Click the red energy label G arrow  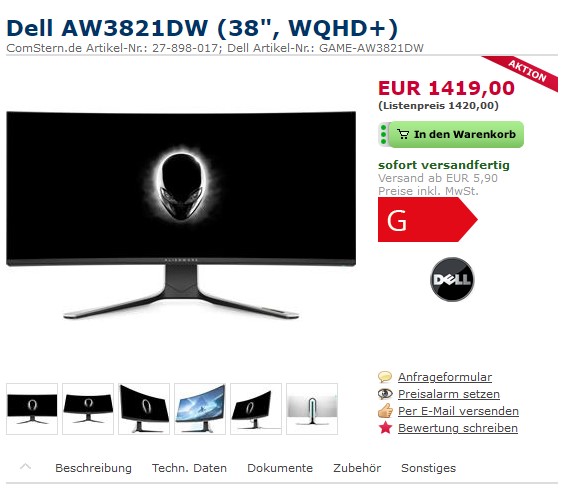[x=428, y=220]
